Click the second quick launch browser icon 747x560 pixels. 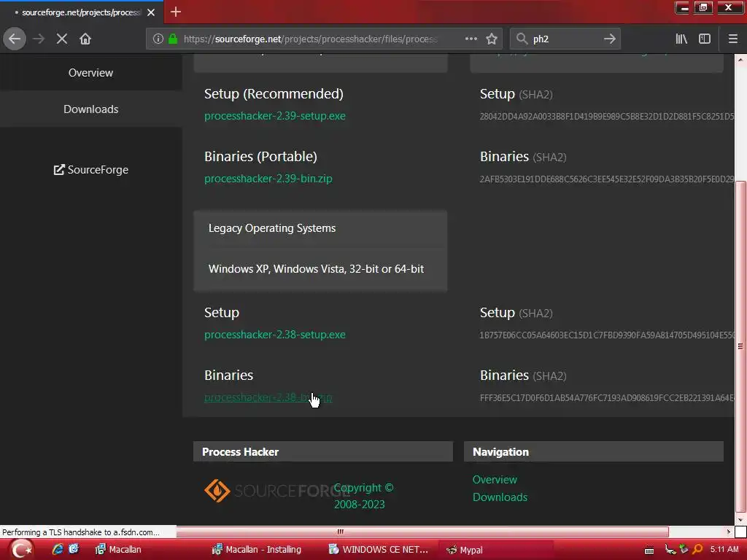[74, 550]
